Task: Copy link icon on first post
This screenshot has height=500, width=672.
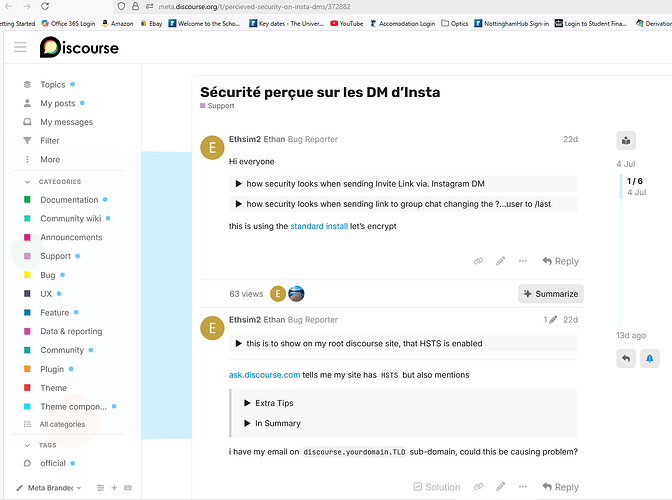Action: (478, 261)
